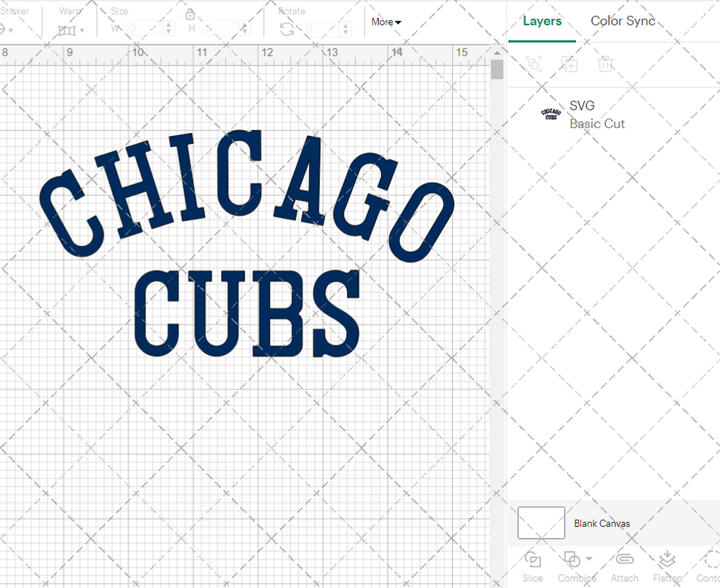The image size is (720, 588).
Task: Open the More dropdown
Action: pos(386,22)
